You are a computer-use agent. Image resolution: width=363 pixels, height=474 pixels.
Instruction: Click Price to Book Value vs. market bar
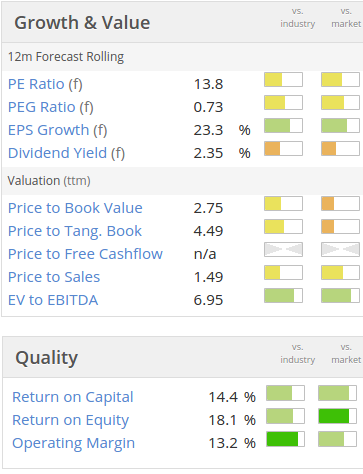click(x=341, y=204)
